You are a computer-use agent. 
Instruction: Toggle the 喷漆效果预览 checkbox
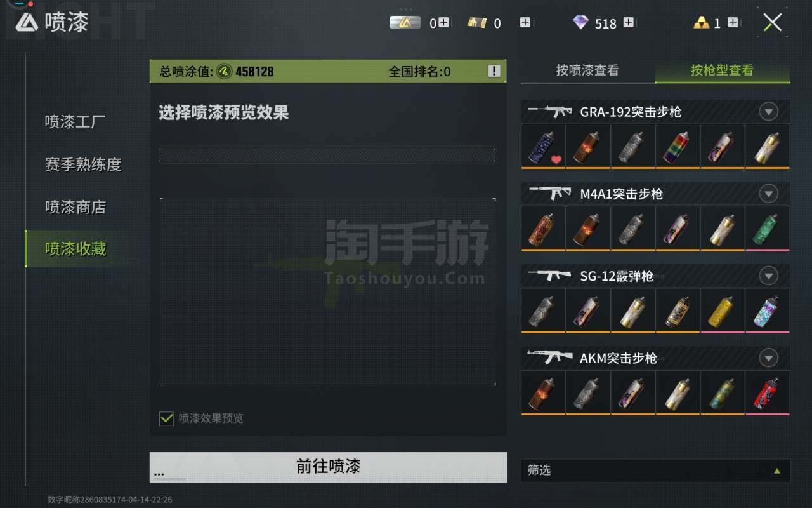tap(166, 418)
